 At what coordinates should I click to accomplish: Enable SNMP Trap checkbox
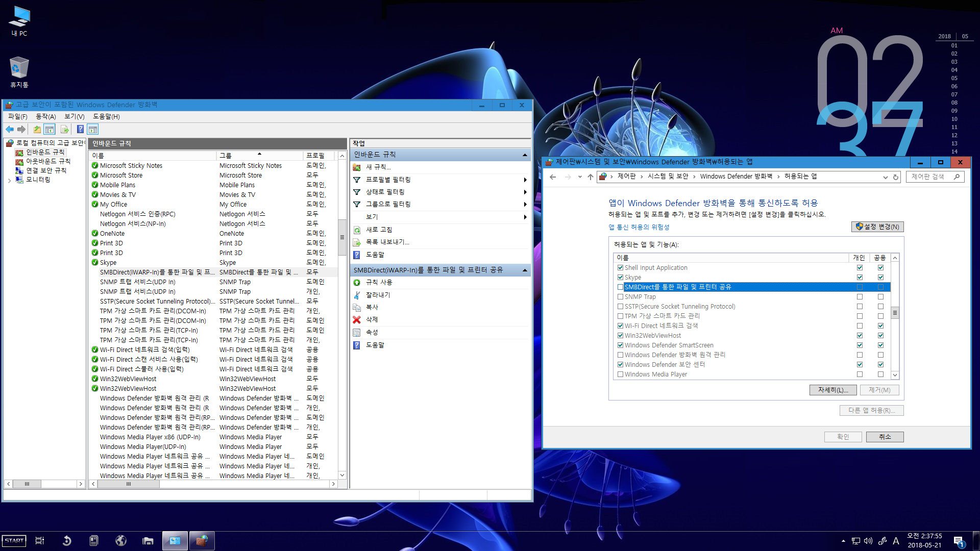(620, 297)
